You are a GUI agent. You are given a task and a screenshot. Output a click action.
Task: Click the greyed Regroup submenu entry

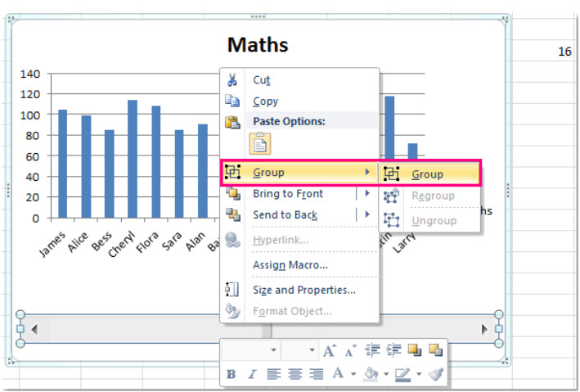coord(429,196)
